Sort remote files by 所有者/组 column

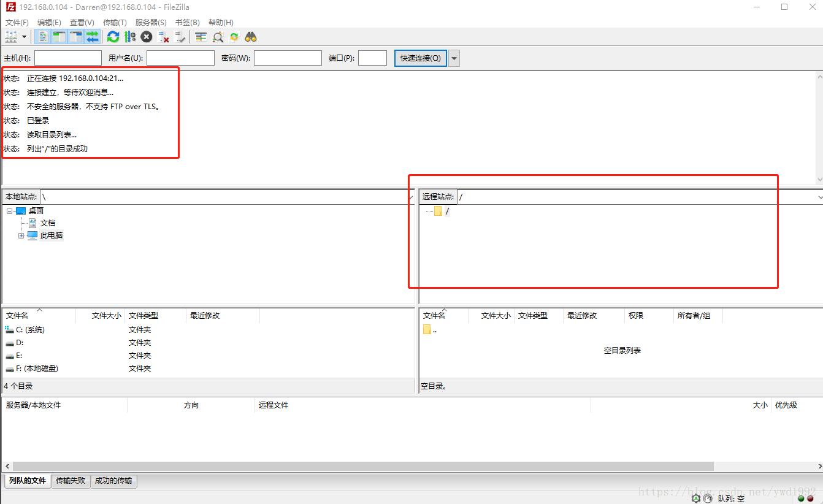(698, 316)
